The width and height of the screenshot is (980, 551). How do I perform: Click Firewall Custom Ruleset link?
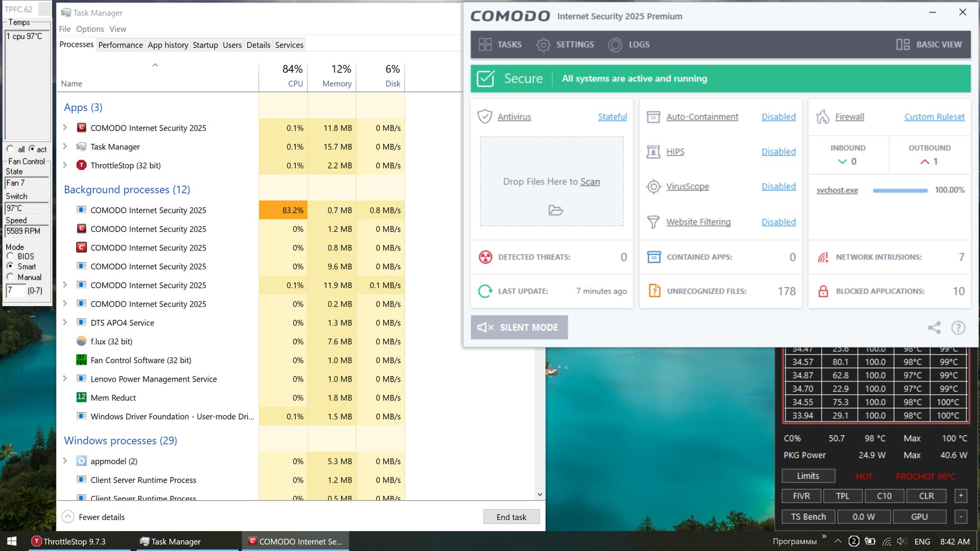(935, 117)
